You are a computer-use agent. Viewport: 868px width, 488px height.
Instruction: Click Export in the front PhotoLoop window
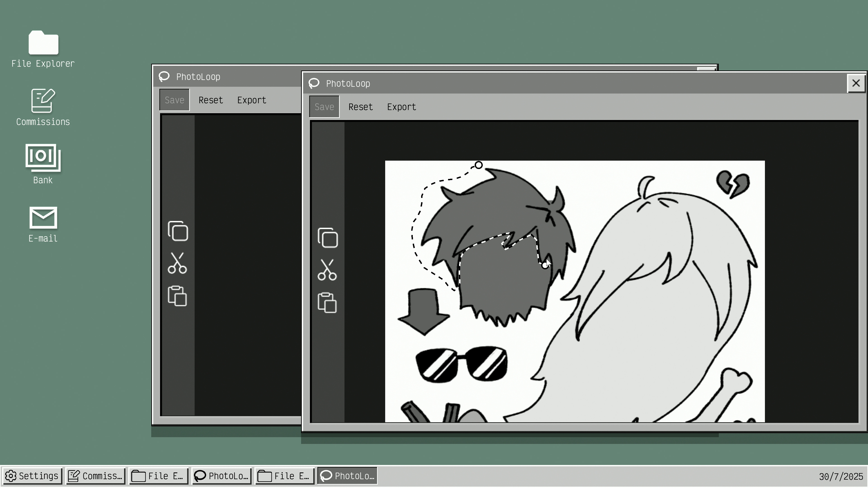(x=401, y=107)
